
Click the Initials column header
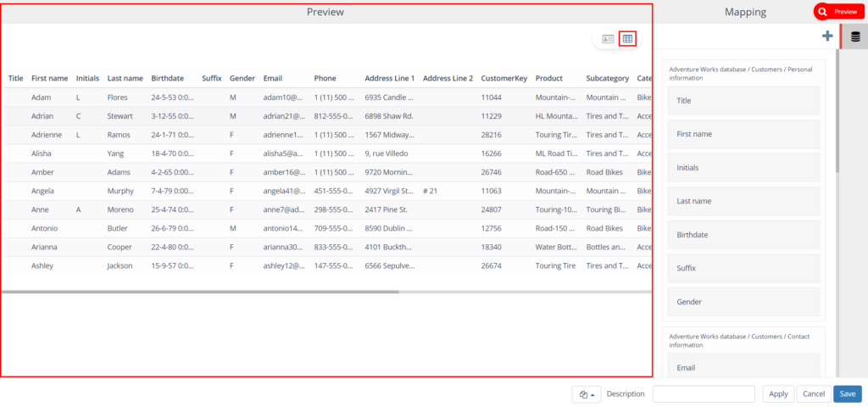(87, 79)
